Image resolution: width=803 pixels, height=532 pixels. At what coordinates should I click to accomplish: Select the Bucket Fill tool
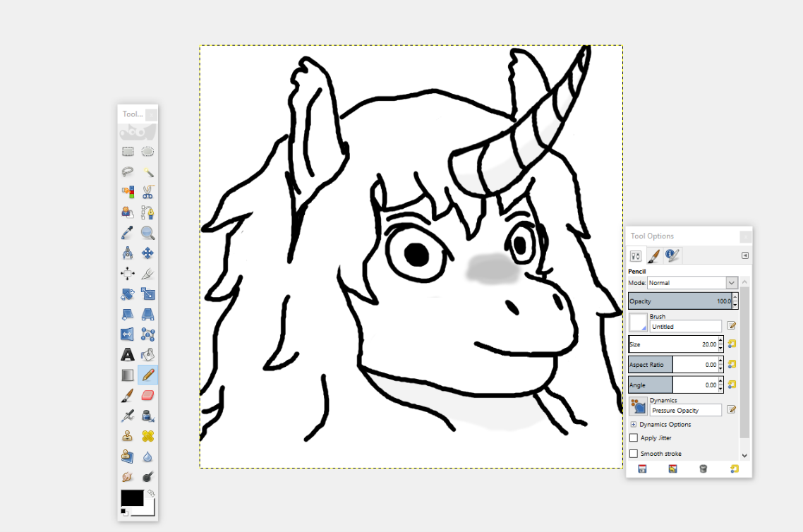point(147,354)
